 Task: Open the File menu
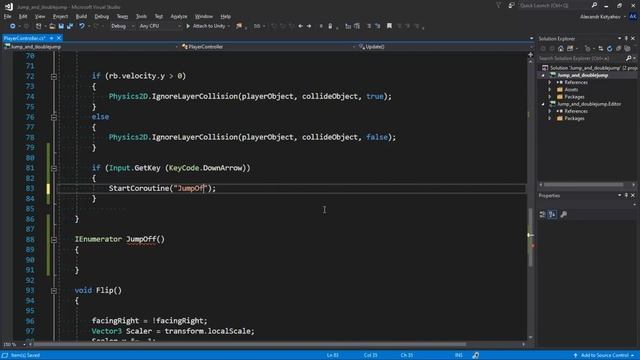pyautogui.click(x=7, y=16)
